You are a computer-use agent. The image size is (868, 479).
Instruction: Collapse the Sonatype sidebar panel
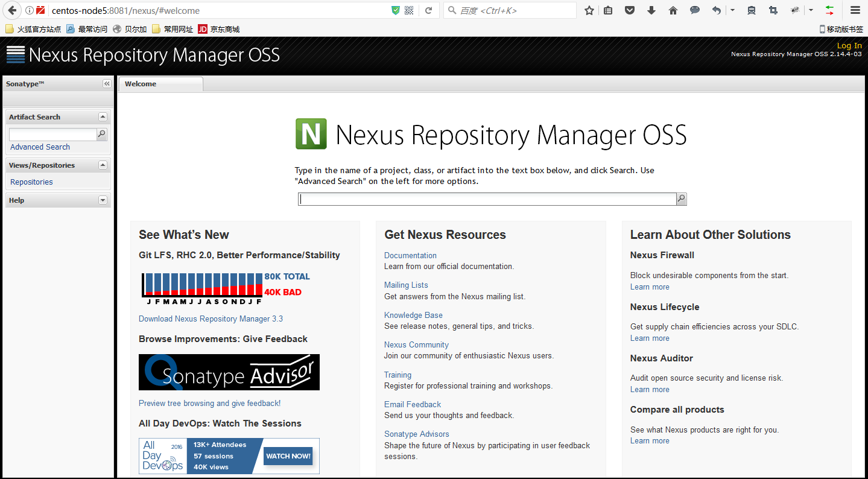pyautogui.click(x=107, y=84)
